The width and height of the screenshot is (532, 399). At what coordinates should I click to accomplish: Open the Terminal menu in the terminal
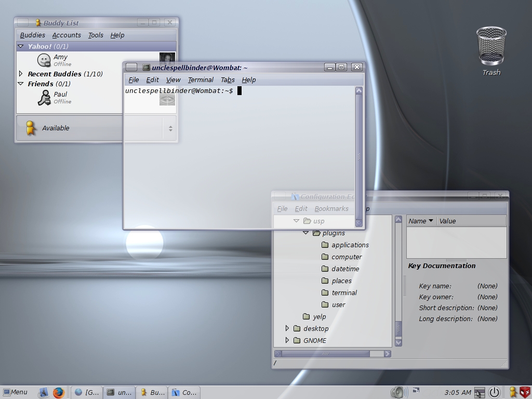[x=201, y=79]
